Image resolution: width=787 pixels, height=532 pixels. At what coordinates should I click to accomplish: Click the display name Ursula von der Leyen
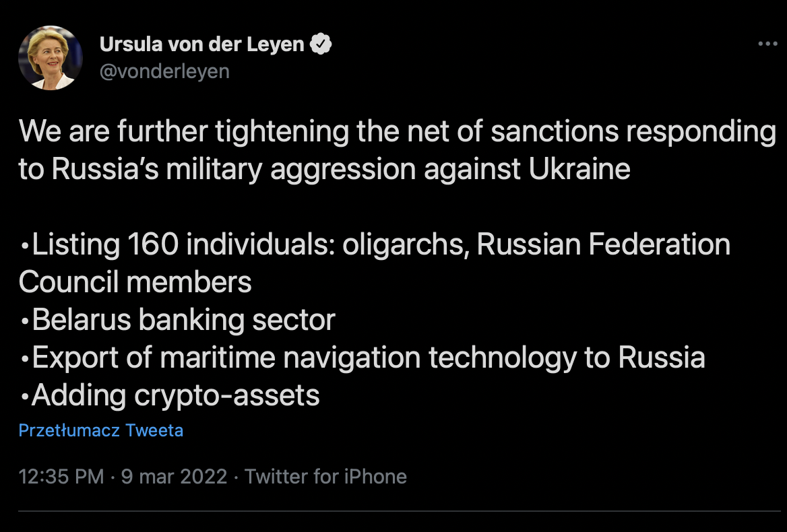[201, 44]
